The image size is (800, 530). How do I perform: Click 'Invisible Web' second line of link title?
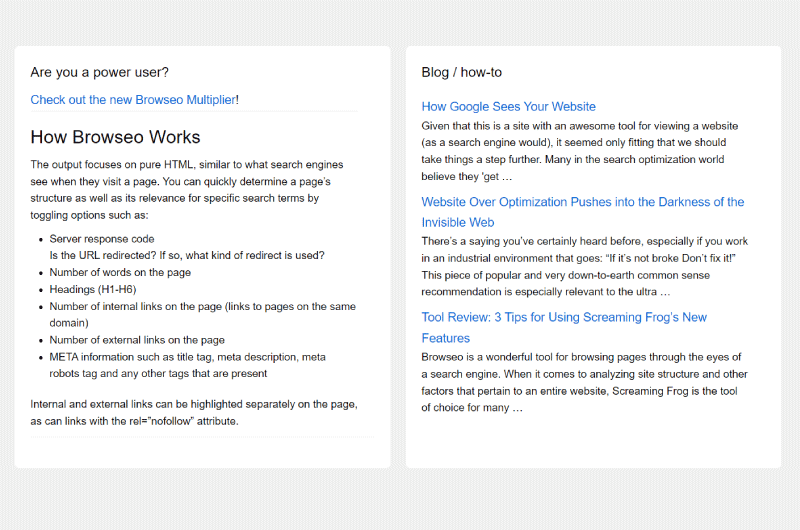click(x=458, y=222)
